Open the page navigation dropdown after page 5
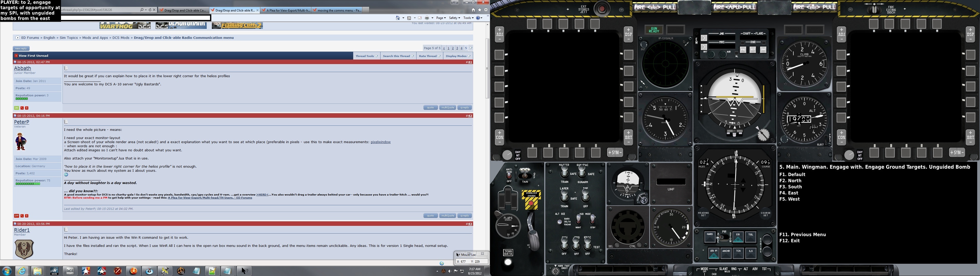This screenshot has height=276, width=980. (471, 48)
